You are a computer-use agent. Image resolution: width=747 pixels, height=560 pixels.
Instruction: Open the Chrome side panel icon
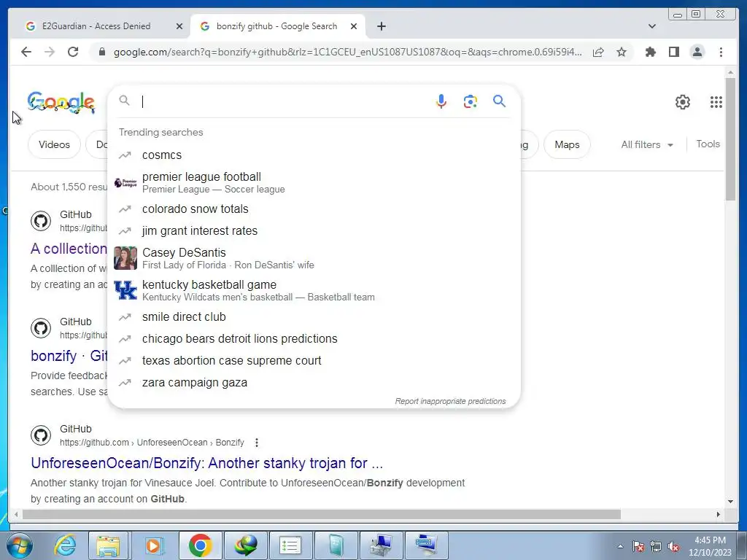(x=673, y=52)
